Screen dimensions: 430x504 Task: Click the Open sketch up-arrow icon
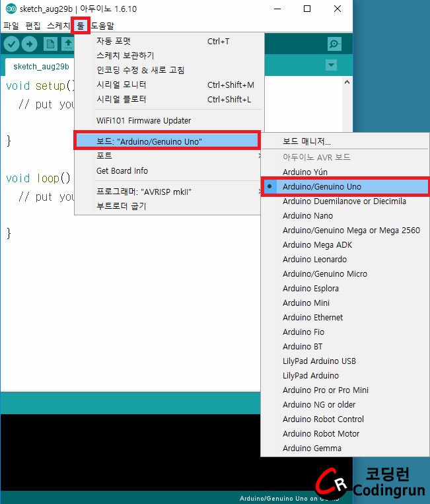(68, 44)
